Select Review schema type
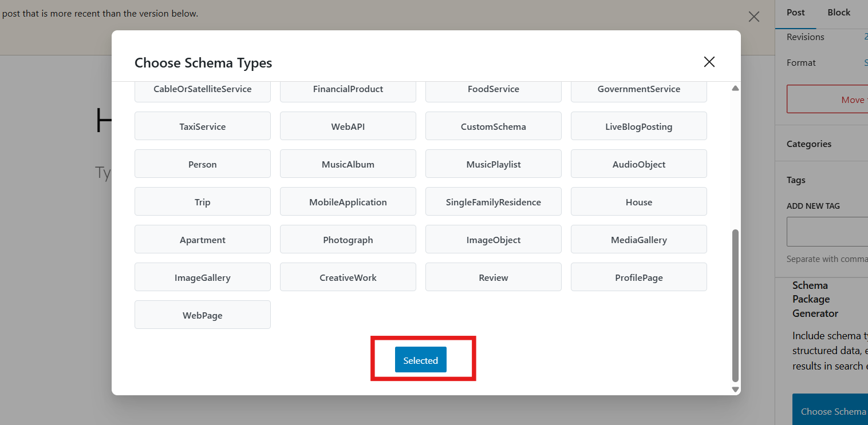This screenshot has height=425, width=868. pos(494,277)
